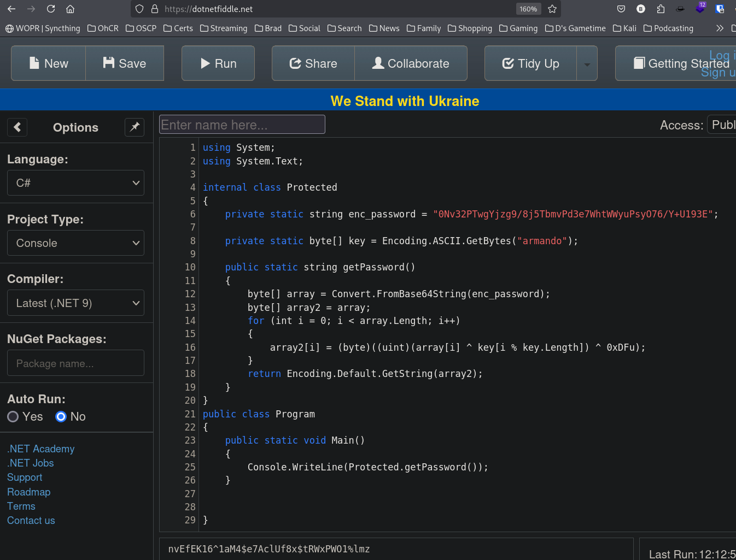Viewport: 736px width, 560px height.
Task: Click the output text in console pane
Action: pos(269,549)
